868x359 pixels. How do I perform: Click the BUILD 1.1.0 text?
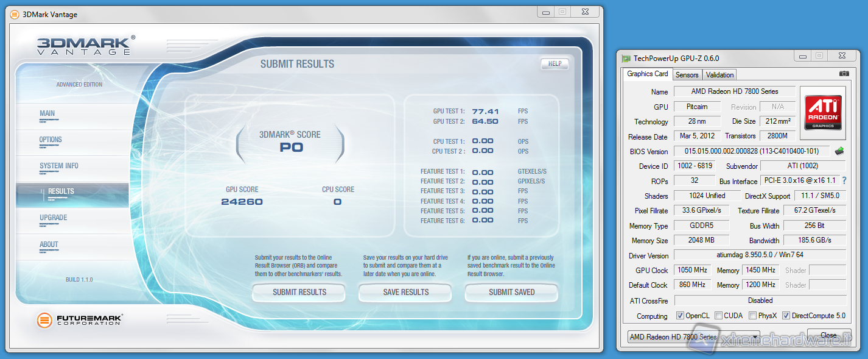(x=79, y=280)
